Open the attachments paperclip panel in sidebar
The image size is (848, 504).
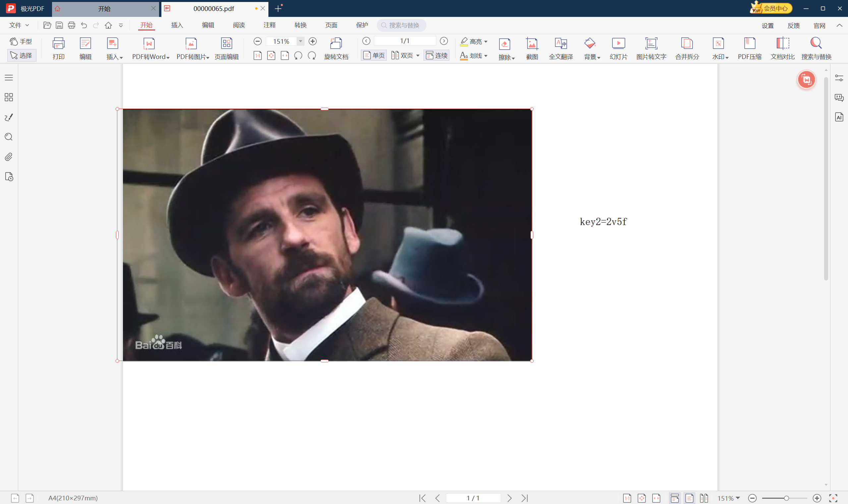coord(9,157)
